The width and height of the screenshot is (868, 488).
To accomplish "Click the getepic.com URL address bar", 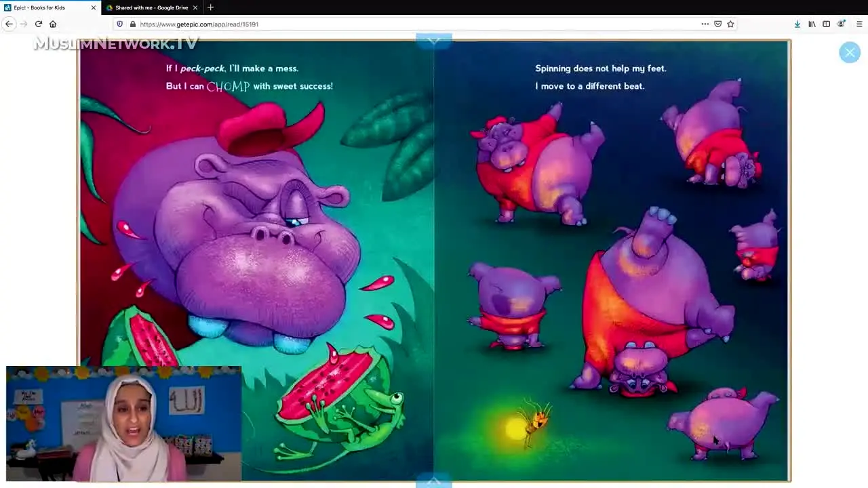I will (407, 24).
